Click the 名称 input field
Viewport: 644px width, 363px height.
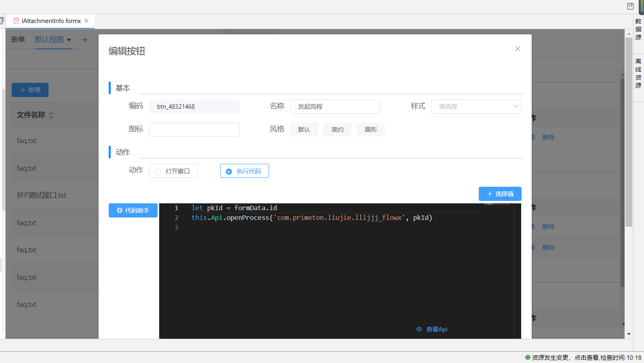point(335,107)
